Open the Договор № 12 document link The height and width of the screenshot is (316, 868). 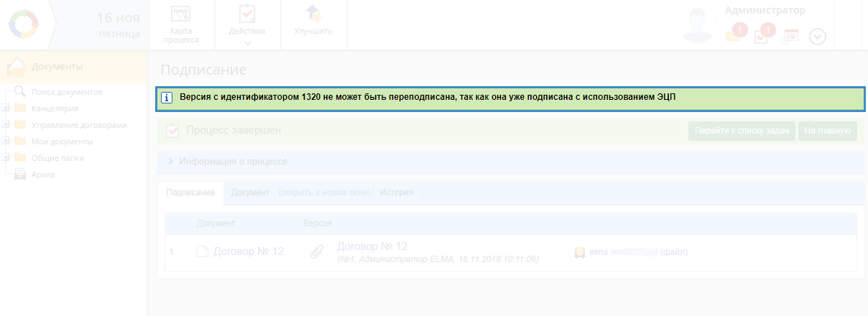(x=248, y=251)
